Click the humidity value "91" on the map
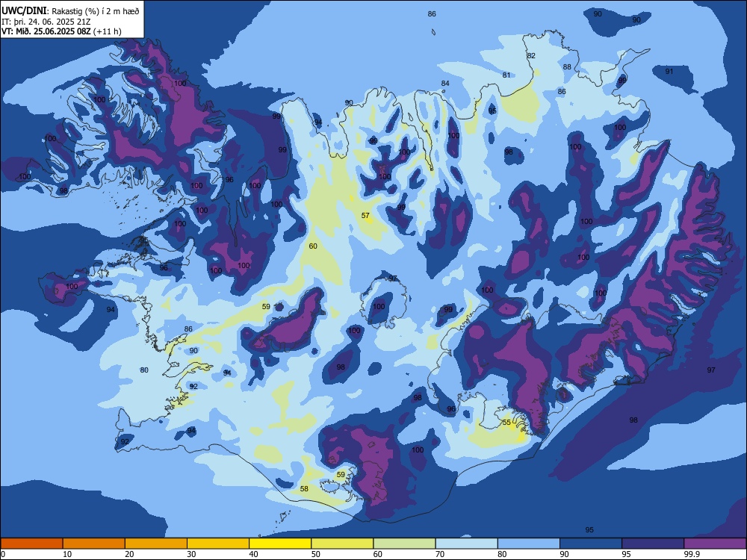This screenshot has width=747, height=560. click(669, 72)
